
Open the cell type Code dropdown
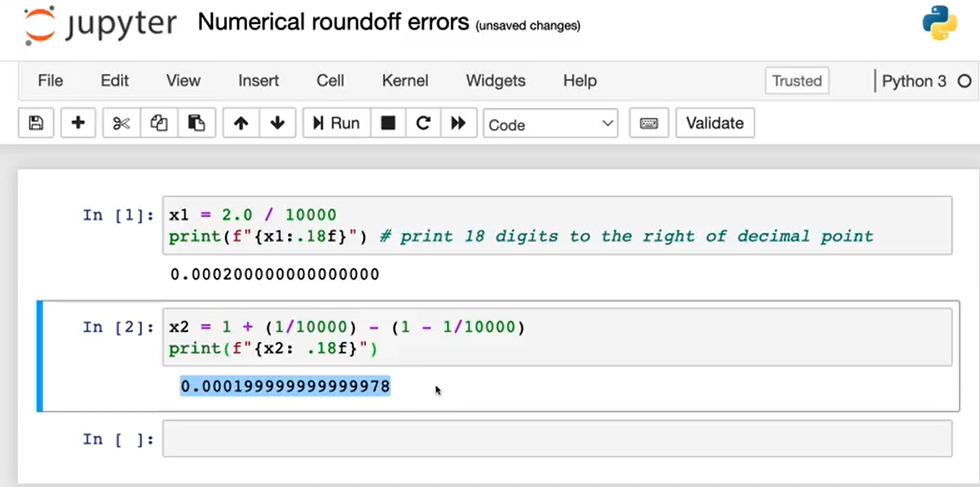[x=550, y=124]
